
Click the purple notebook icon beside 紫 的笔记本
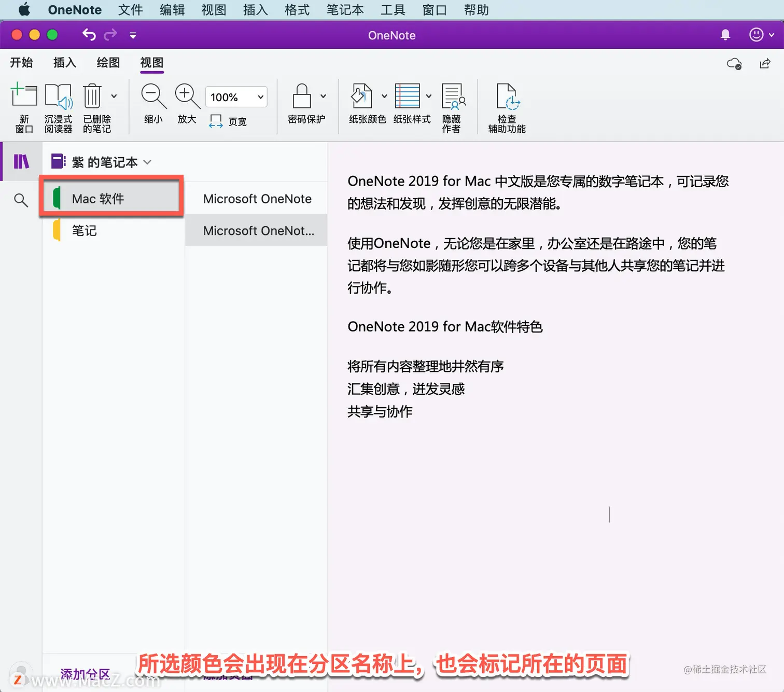pos(59,161)
